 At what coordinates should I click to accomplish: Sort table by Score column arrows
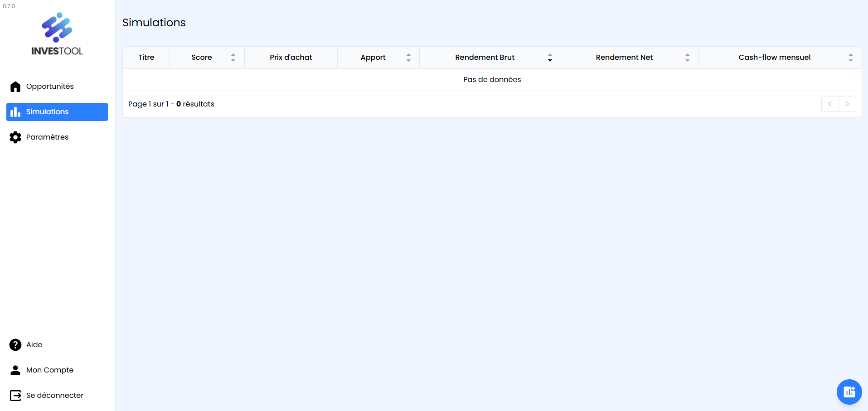(233, 58)
